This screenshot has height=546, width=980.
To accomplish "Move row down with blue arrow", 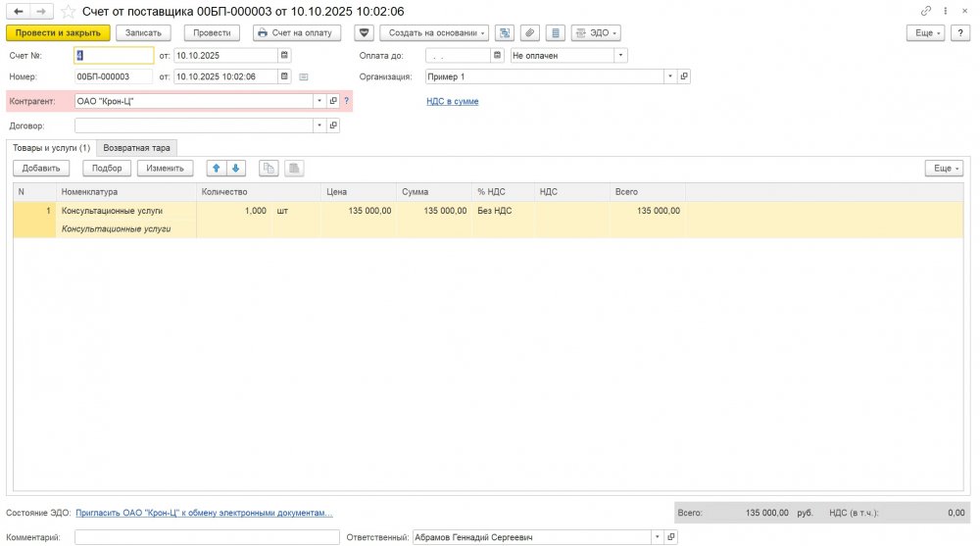I will pos(235,169).
